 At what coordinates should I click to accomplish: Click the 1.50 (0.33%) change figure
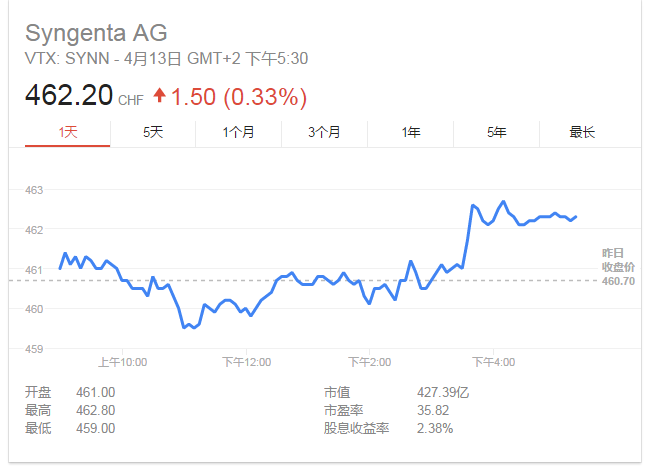point(239,97)
